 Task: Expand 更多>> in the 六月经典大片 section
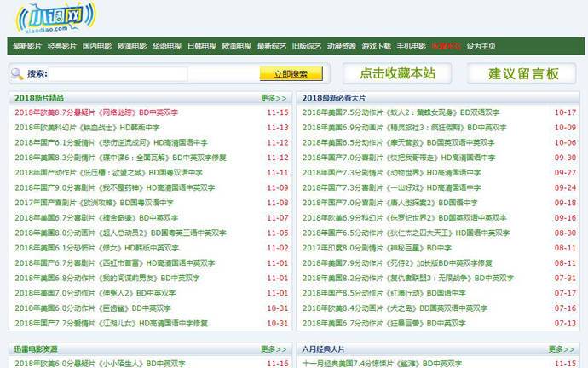tap(561, 348)
